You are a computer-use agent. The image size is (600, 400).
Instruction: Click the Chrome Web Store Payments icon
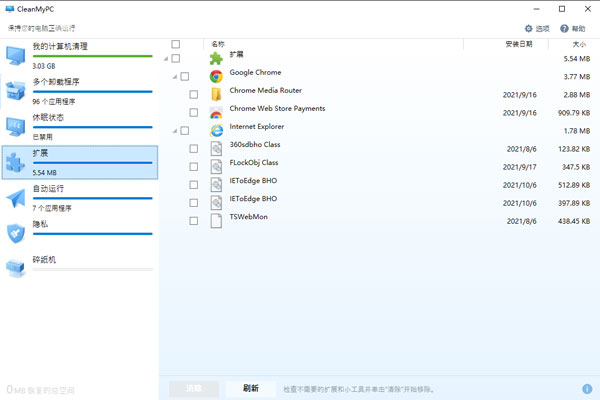216,113
